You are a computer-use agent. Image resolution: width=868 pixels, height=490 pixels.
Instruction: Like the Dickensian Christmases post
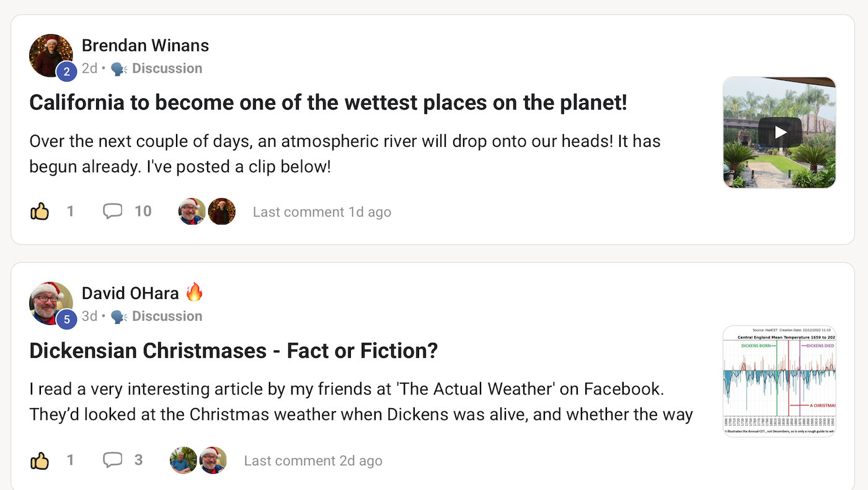[x=40, y=460]
